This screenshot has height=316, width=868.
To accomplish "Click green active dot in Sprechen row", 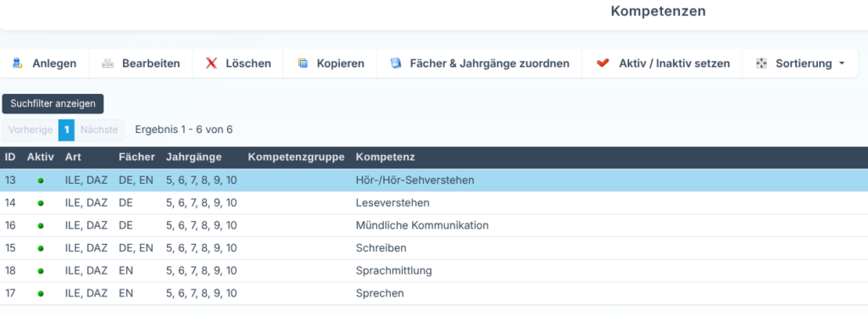I will 41,294.
